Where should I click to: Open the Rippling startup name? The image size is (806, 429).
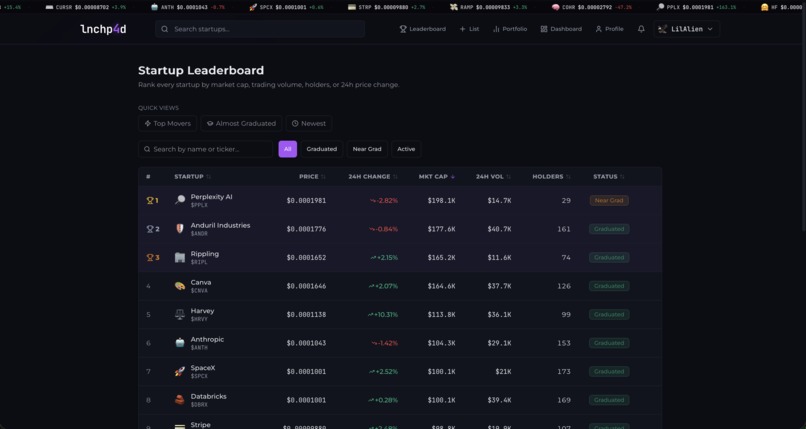point(205,254)
